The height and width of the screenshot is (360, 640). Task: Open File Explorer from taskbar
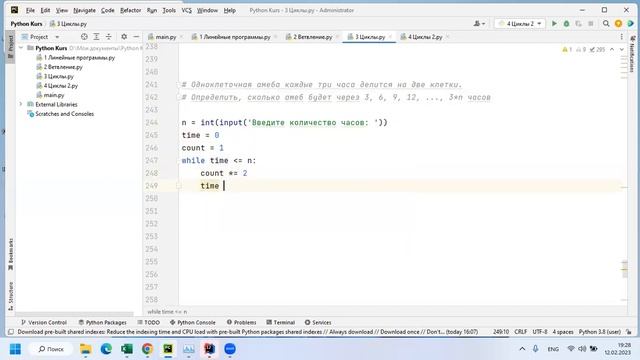coord(85,349)
